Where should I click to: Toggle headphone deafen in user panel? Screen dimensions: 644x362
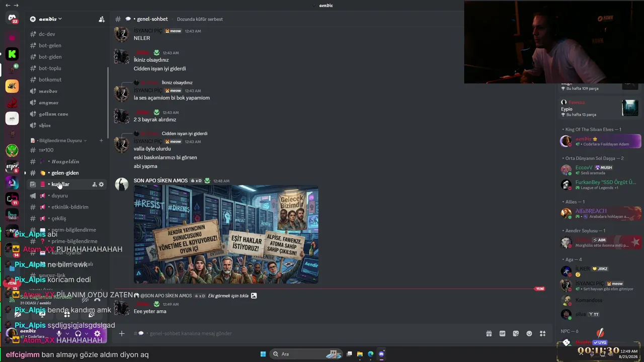pos(78,333)
